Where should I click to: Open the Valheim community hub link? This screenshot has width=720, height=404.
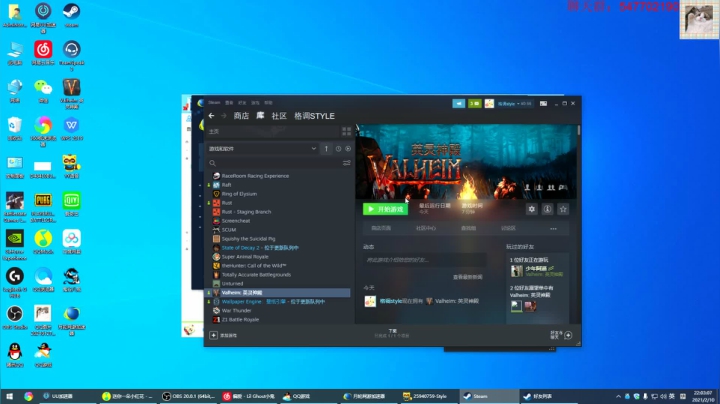point(426,228)
